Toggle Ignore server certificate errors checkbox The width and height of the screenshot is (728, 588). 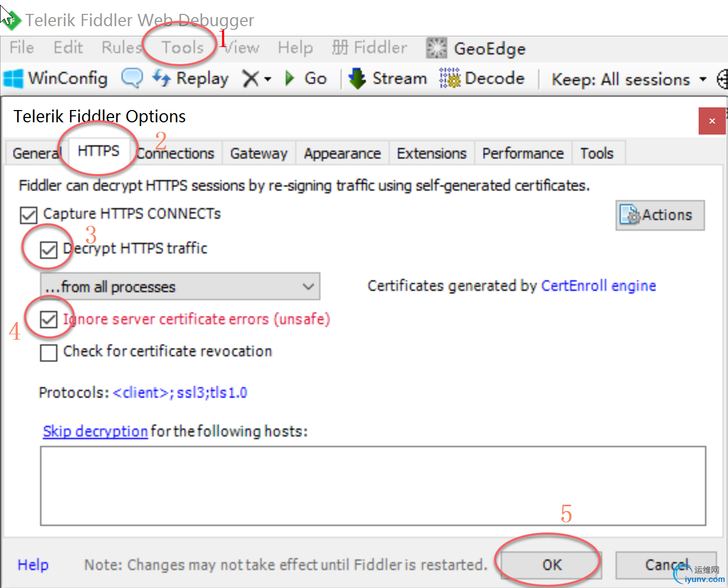[x=49, y=320]
